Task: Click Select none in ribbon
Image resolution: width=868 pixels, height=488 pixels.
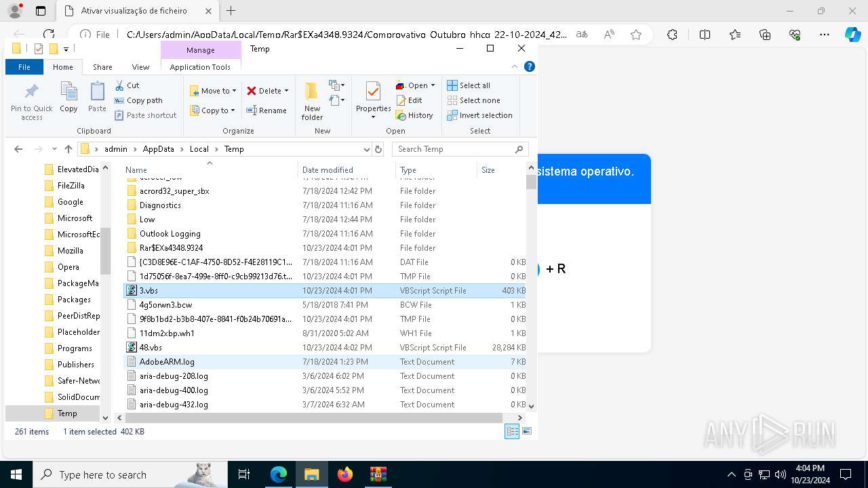Action: [473, 100]
